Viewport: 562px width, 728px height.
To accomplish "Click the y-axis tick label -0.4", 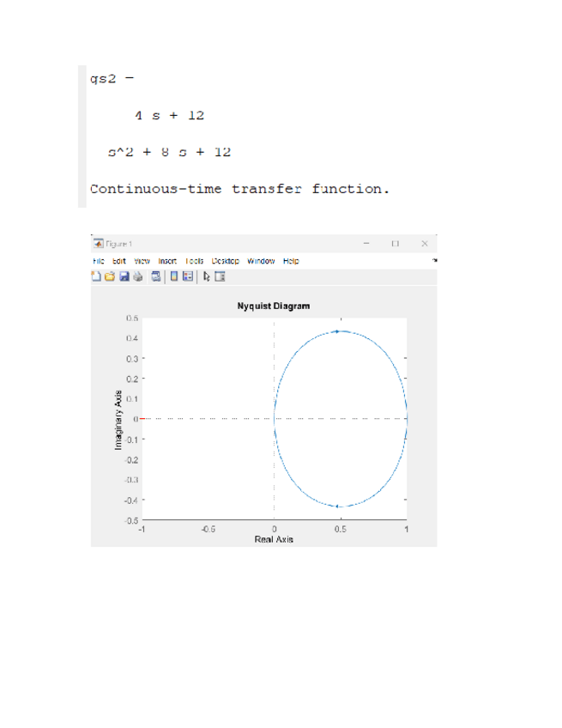I will (x=131, y=500).
